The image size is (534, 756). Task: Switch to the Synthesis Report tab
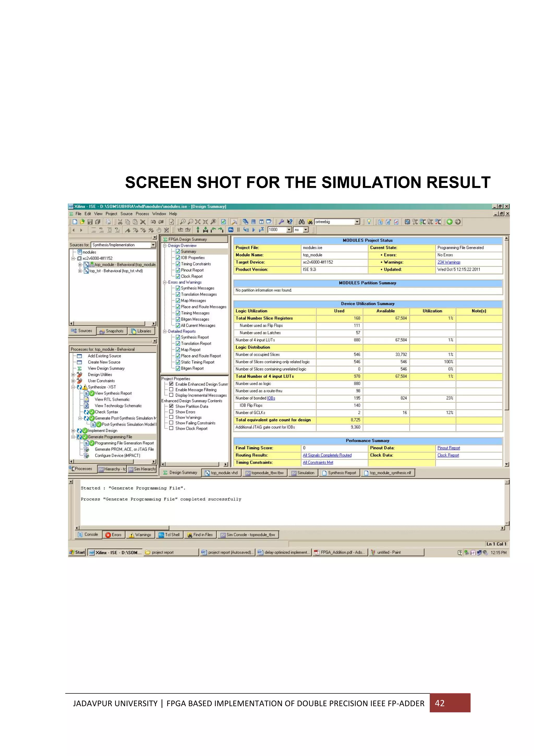[x=339, y=473]
